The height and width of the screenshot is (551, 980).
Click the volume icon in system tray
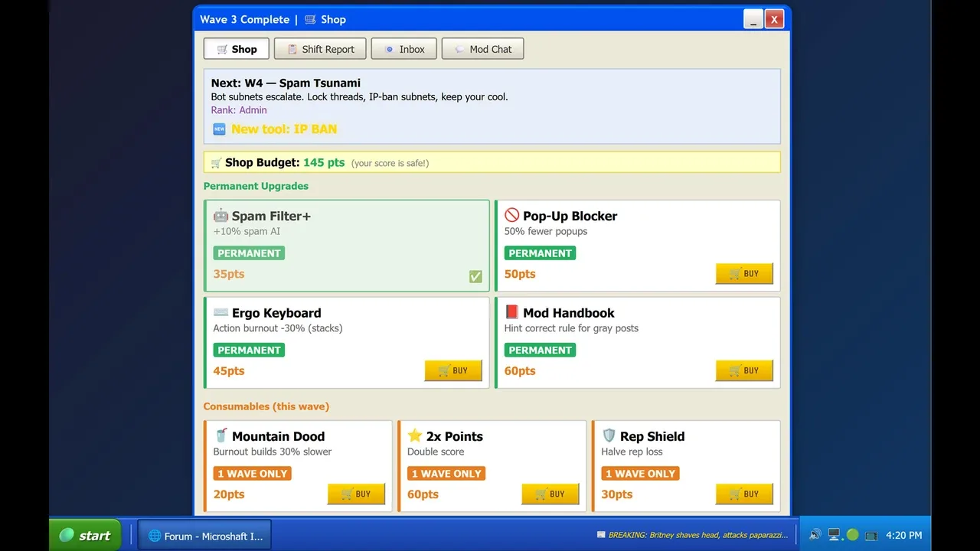pos(815,535)
